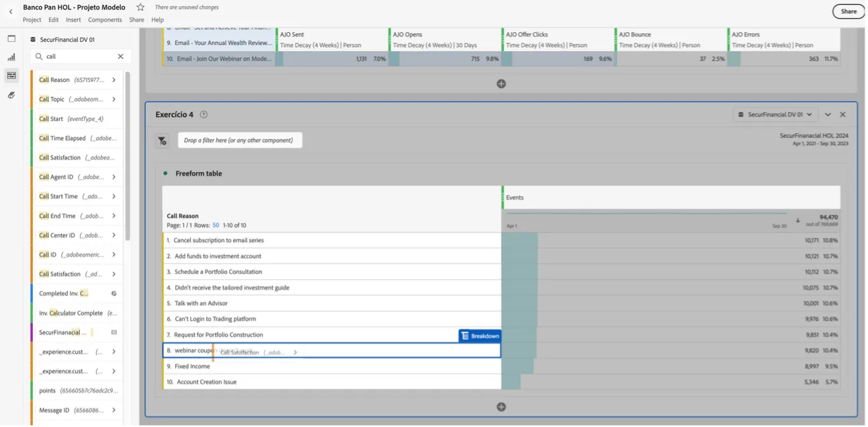
Task: Open the bottom icon in the left rail
Action: point(11,95)
